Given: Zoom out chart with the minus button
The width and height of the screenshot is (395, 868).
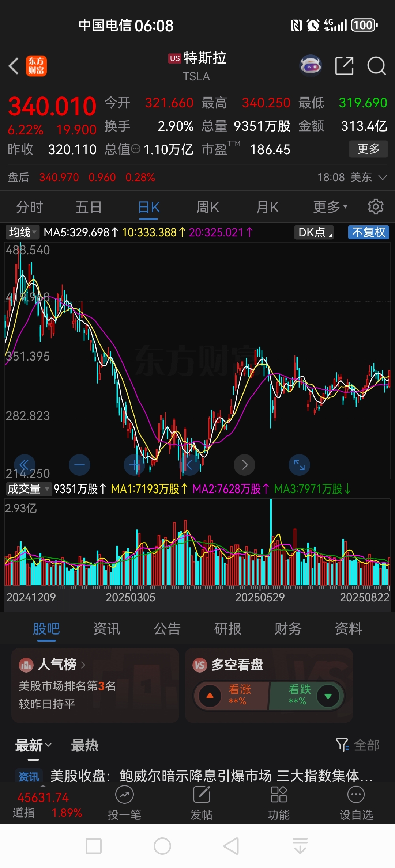Looking at the screenshot, I should (79, 465).
